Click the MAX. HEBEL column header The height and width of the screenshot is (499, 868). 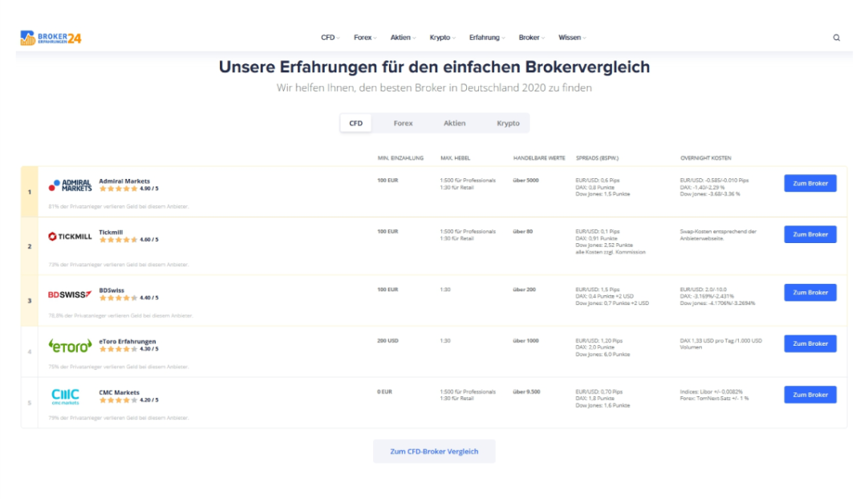tap(455, 158)
